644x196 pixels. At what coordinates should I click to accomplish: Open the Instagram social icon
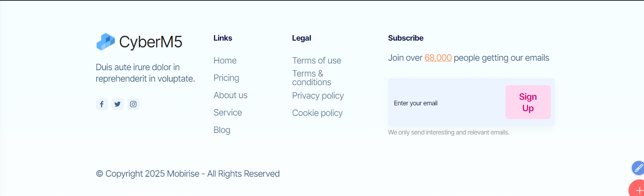pos(133,104)
